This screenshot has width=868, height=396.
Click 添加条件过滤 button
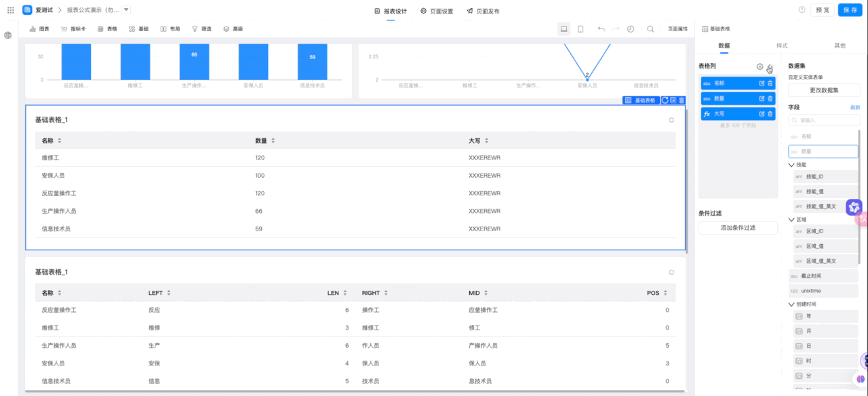[x=738, y=228]
